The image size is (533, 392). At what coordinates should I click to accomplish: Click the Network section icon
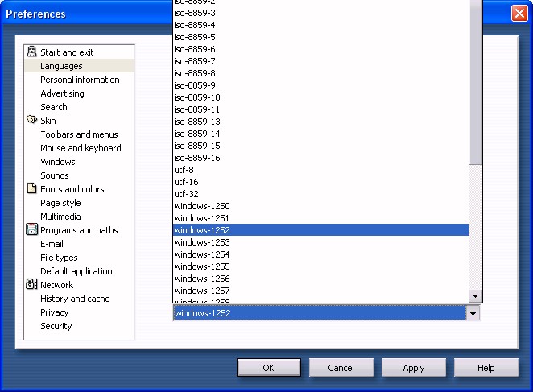31,285
